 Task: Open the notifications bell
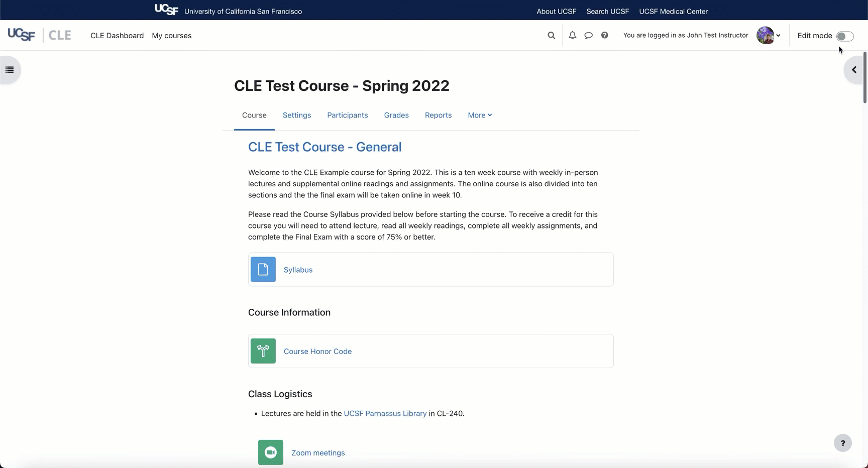click(x=572, y=36)
